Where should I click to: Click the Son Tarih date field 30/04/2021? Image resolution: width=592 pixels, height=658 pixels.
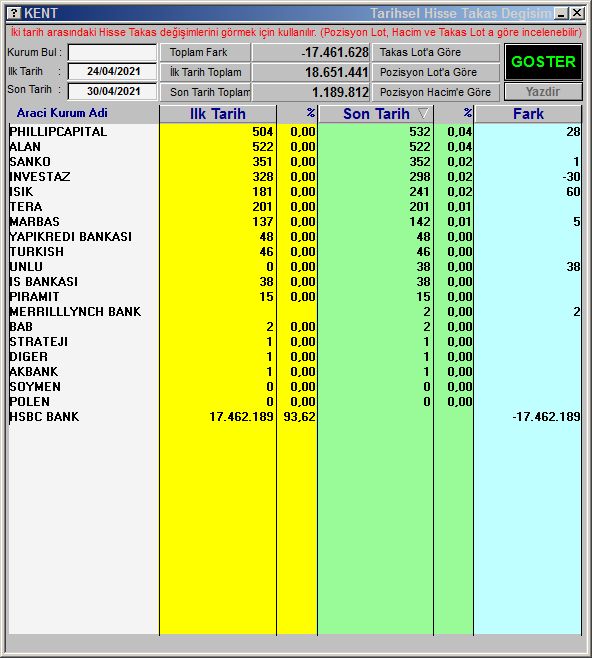click(x=112, y=91)
